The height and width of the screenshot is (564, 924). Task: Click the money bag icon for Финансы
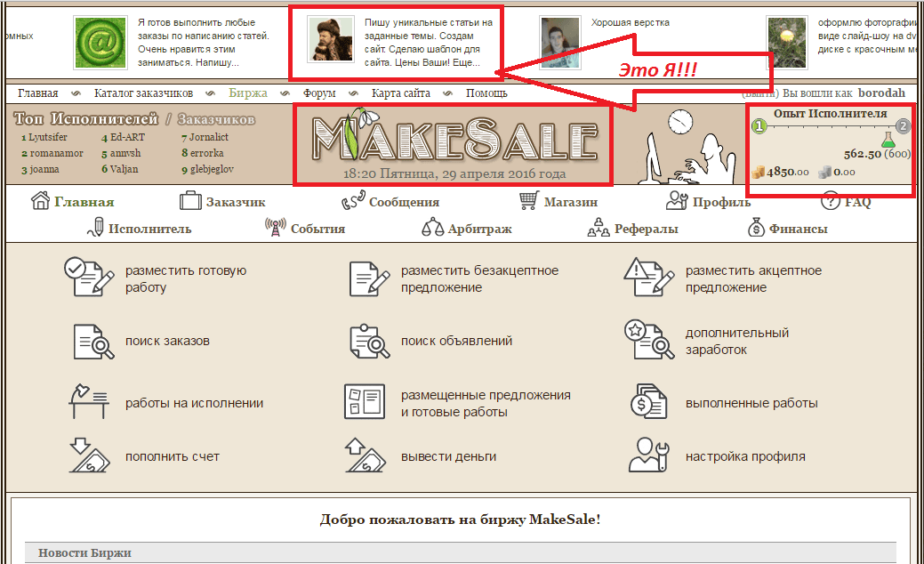[756, 228]
